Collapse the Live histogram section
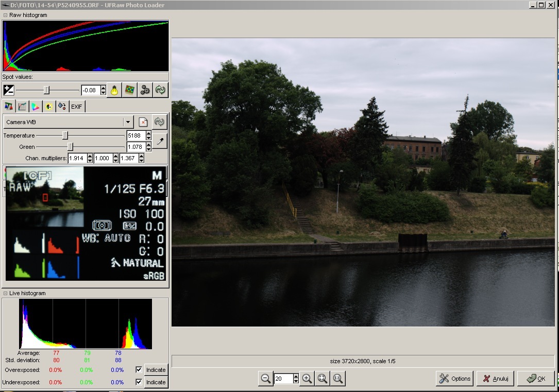This screenshot has width=559, height=392. 5,293
